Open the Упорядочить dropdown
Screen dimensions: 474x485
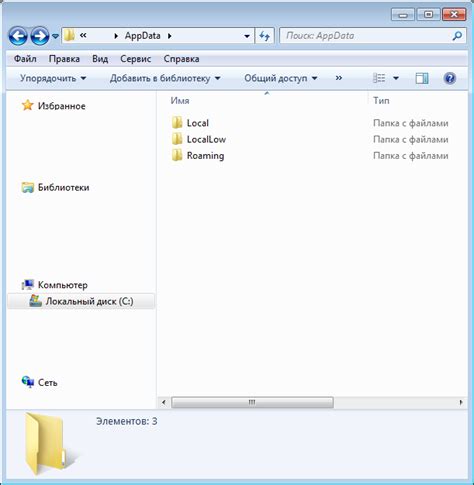(x=53, y=78)
